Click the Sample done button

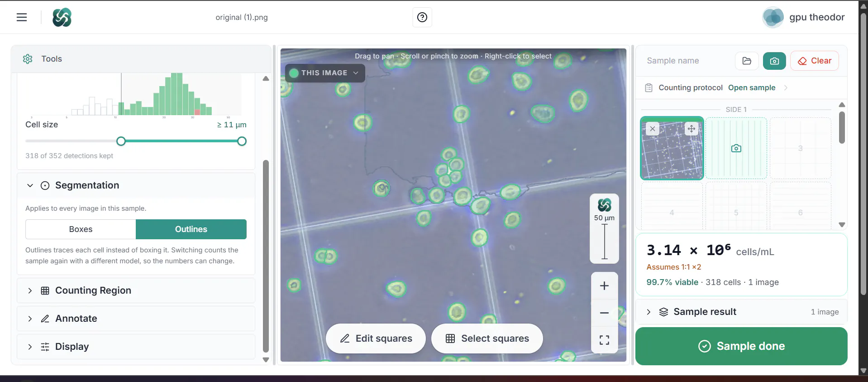coord(741,346)
